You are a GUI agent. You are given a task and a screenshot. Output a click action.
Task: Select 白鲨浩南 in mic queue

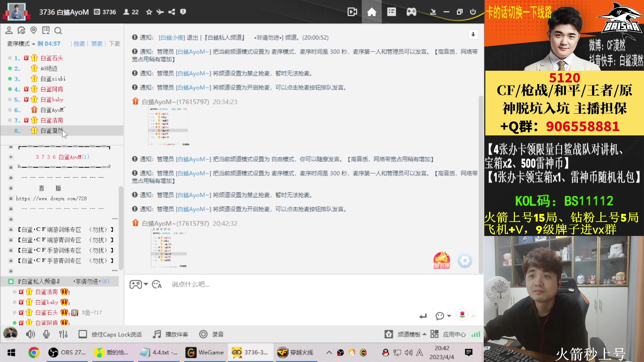[x=52, y=120]
